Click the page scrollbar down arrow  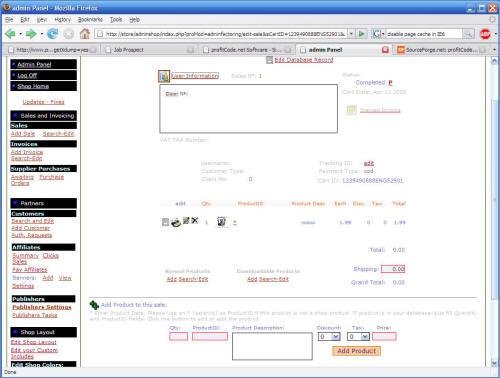tap(494, 363)
